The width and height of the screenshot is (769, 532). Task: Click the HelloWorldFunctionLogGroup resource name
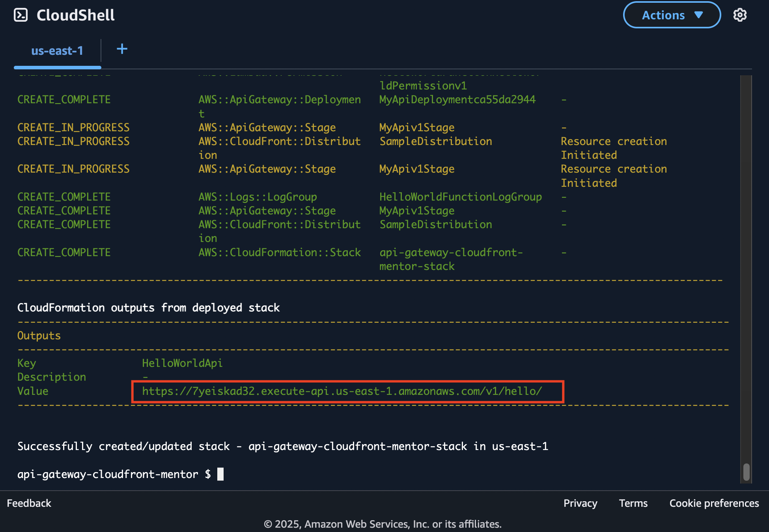click(460, 197)
